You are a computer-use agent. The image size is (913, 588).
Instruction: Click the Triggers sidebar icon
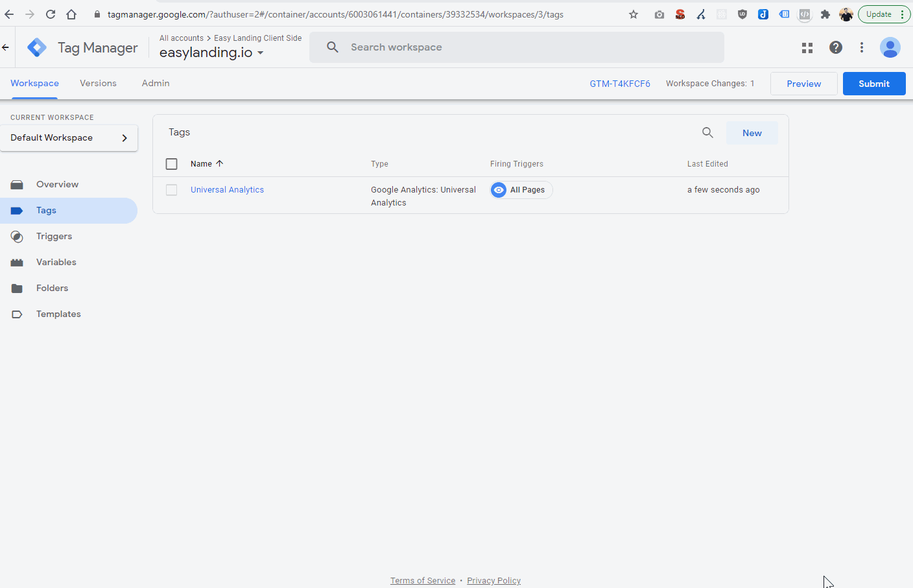(17, 237)
